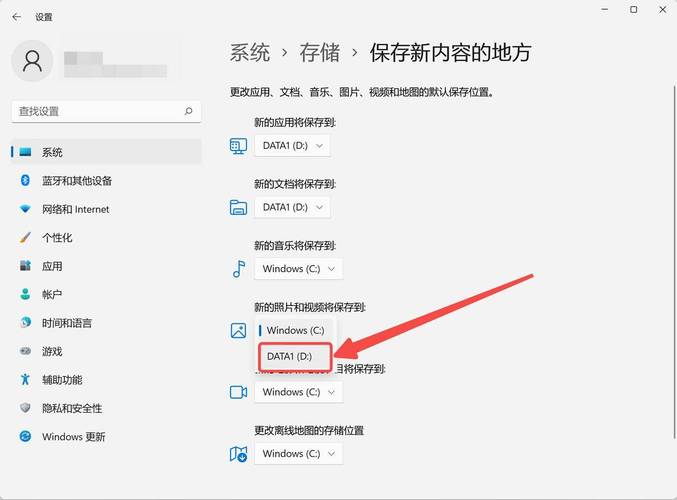Screen dimensions: 677x500
Task: Open the new documents save location dropdown
Action: tap(292, 207)
